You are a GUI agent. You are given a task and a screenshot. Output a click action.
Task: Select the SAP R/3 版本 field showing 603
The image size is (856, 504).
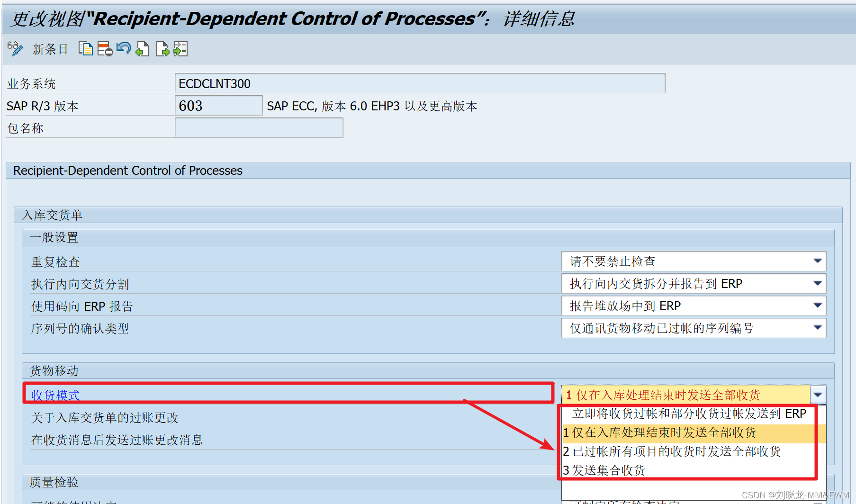pyautogui.click(x=218, y=105)
